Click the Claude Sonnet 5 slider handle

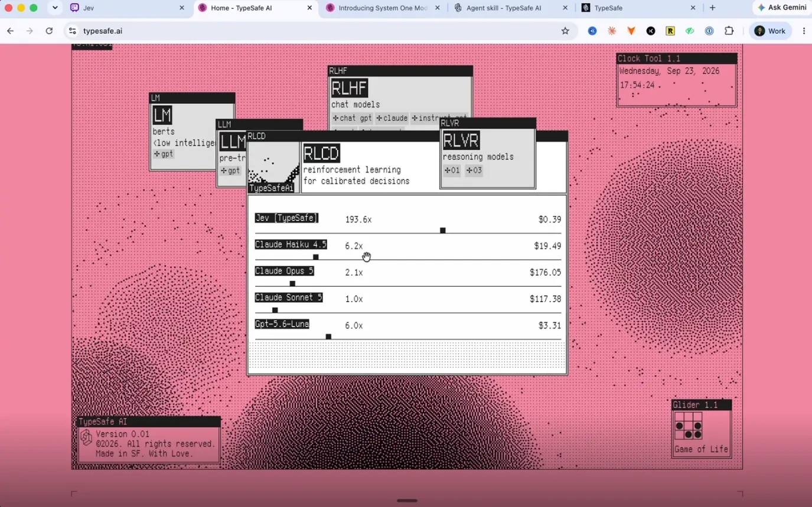(275, 310)
